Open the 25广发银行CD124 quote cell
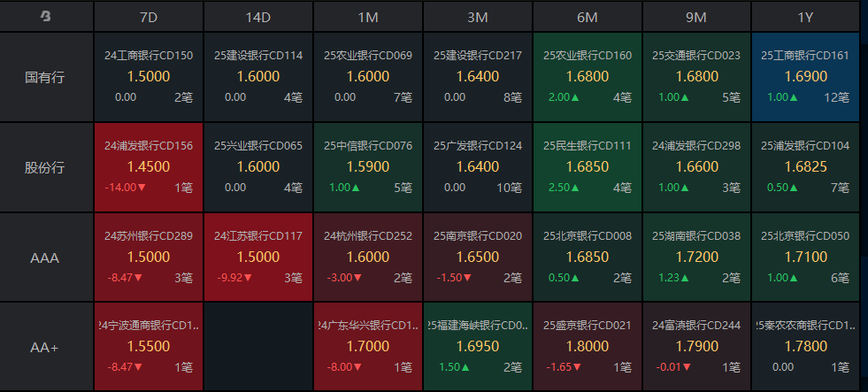This screenshot has width=868, height=392. tap(477, 167)
